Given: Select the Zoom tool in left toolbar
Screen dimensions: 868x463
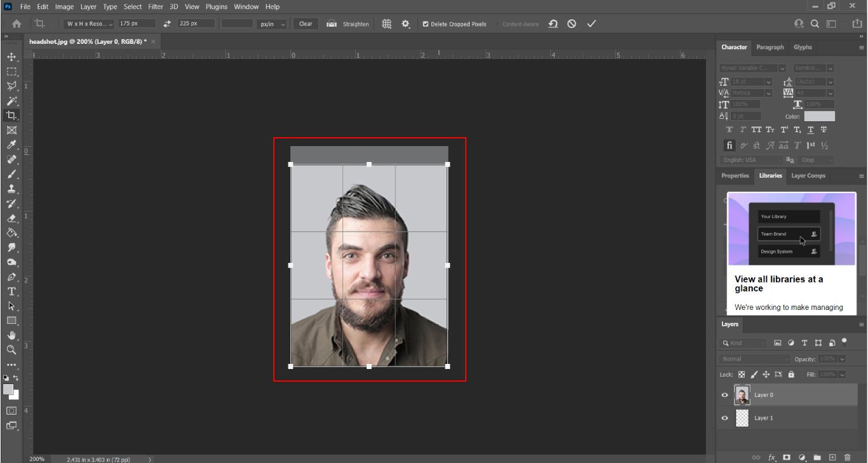Looking at the screenshot, I should (11, 350).
